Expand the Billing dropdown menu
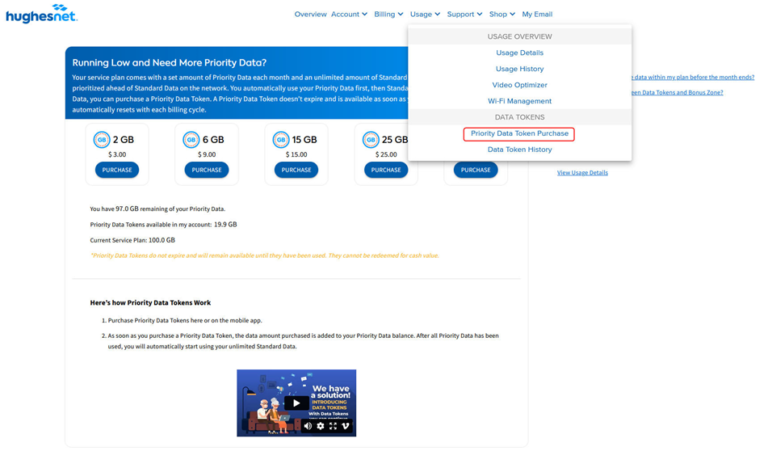The height and width of the screenshot is (460, 768). click(389, 14)
